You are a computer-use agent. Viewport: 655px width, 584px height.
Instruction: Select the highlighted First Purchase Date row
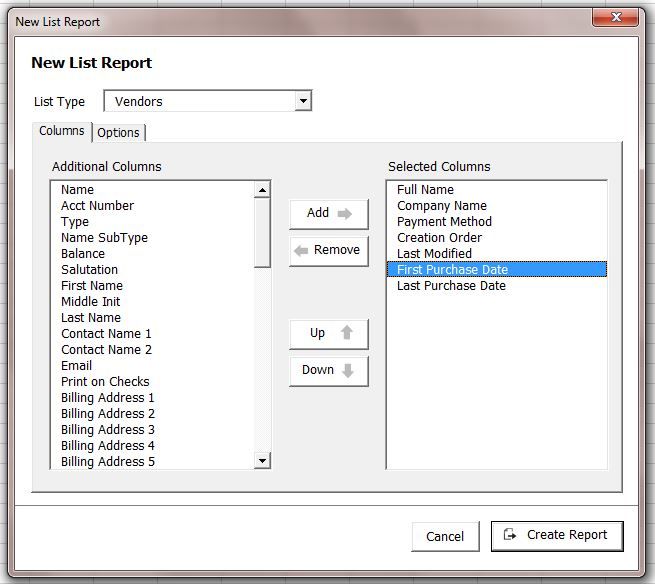tap(497, 269)
